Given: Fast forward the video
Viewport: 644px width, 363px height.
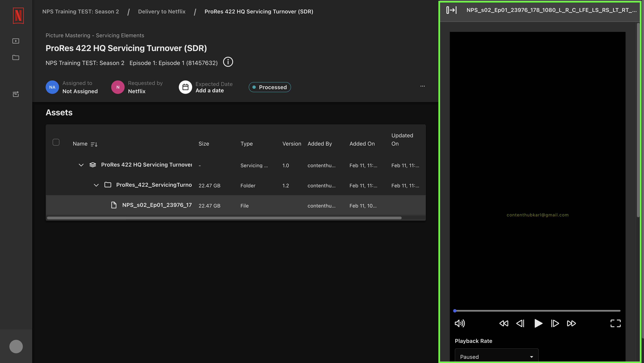Looking at the screenshot, I should click(x=571, y=323).
